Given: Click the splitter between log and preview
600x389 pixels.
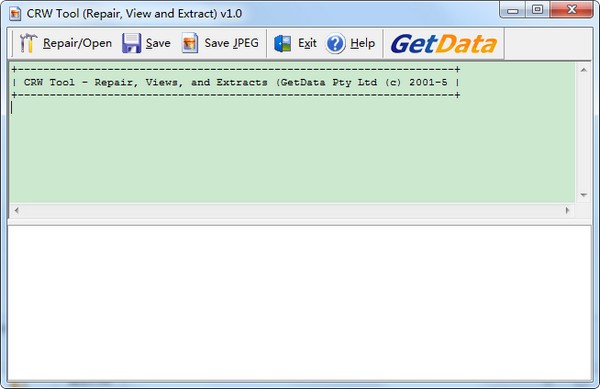Looking at the screenshot, I should [x=300, y=222].
